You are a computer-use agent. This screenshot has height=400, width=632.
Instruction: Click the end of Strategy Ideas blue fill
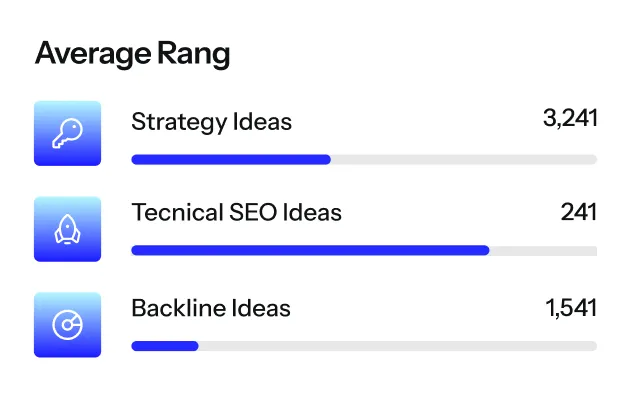(x=327, y=159)
